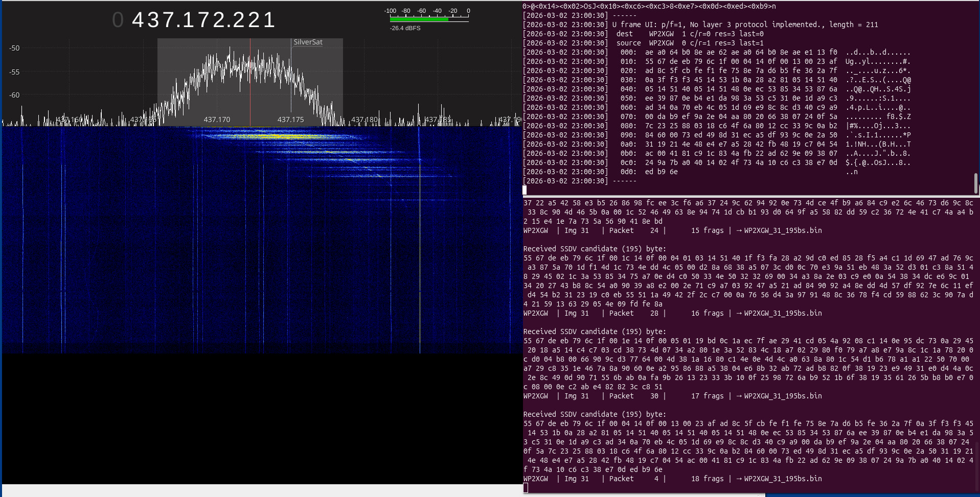This screenshot has width=980, height=497.
Task: Click the greyed-out leading zero frequency digit
Action: coord(118,20)
